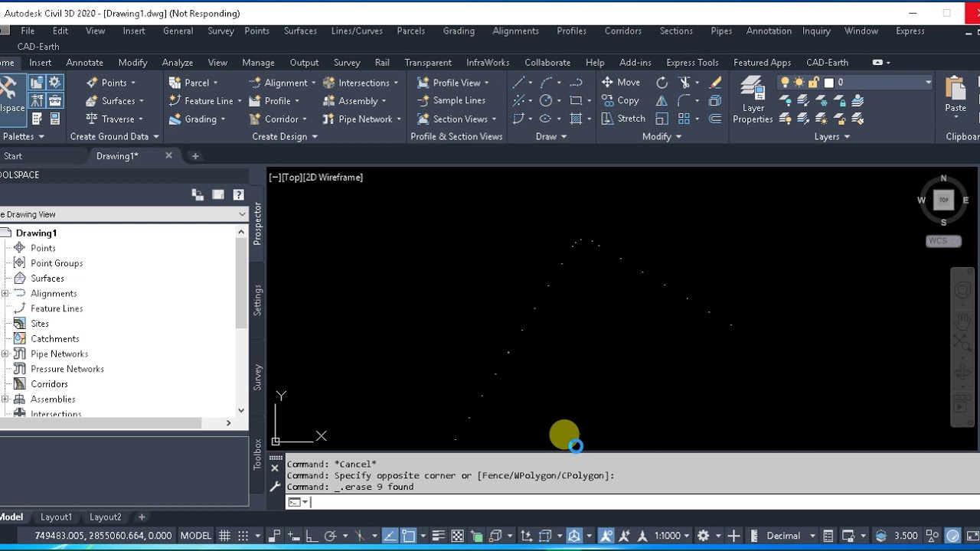Toggle layer on/off lightbulb in layer dropdown
The width and height of the screenshot is (980, 551).
pyautogui.click(x=785, y=82)
